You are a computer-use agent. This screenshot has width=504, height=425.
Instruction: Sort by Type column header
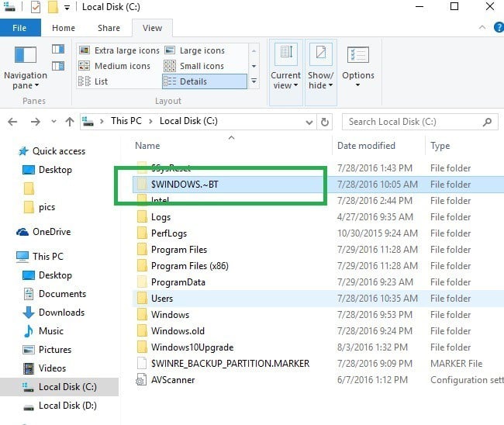click(440, 146)
